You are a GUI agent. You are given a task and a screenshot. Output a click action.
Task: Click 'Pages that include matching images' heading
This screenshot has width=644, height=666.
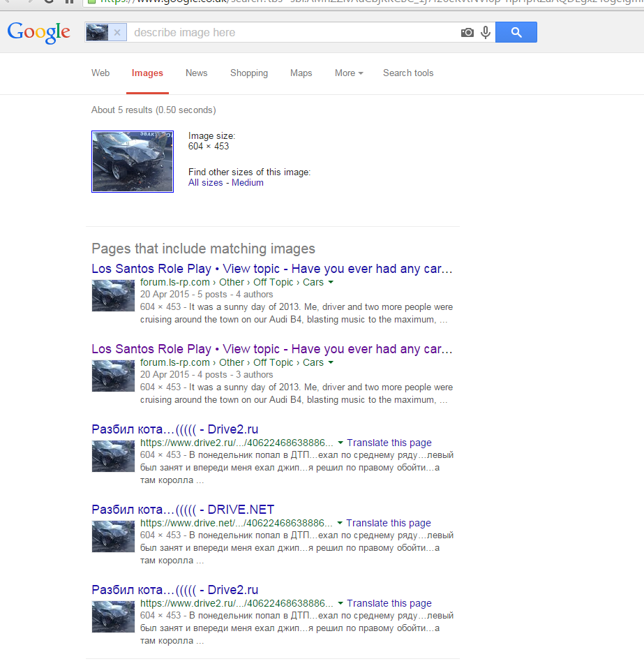pyautogui.click(x=203, y=249)
